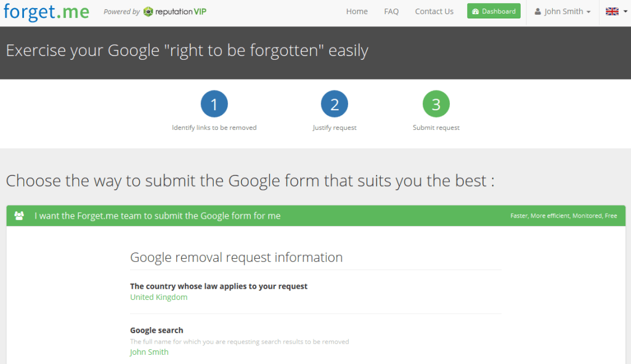Click the step 2 circle icon

tap(335, 104)
